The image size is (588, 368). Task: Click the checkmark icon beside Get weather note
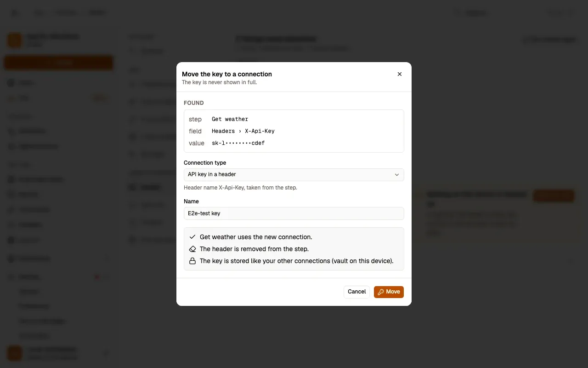[192, 237]
